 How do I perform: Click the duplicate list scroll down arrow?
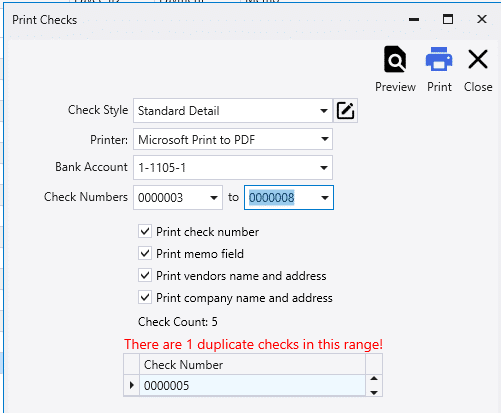pyautogui.click(x=374, y=392)
